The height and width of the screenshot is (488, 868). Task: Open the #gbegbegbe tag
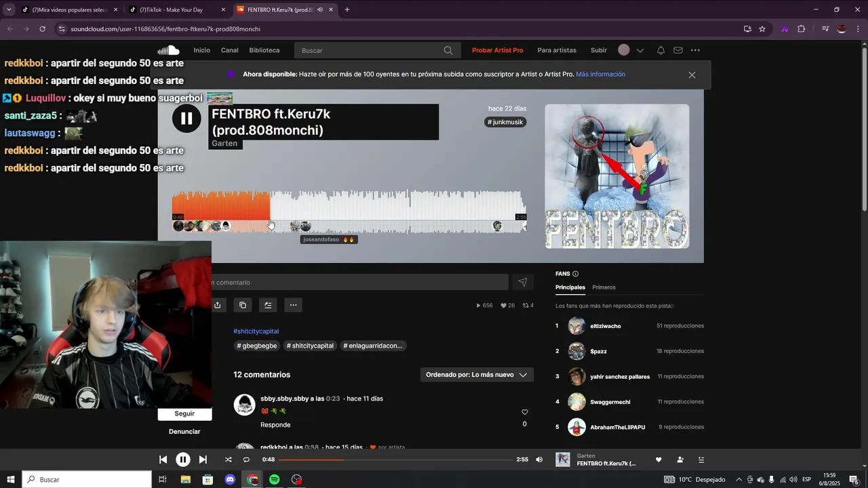(x=256, y=346)
